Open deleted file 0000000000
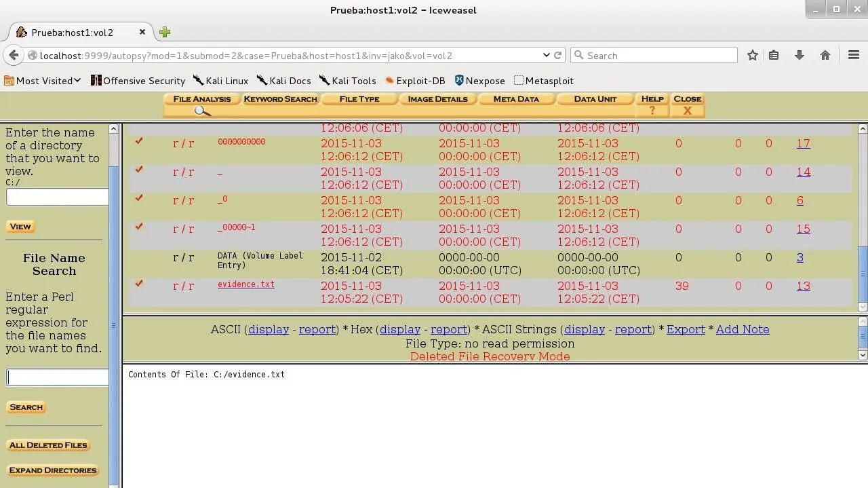This screenshot has width=868, height=488. [x=241, y=142]
